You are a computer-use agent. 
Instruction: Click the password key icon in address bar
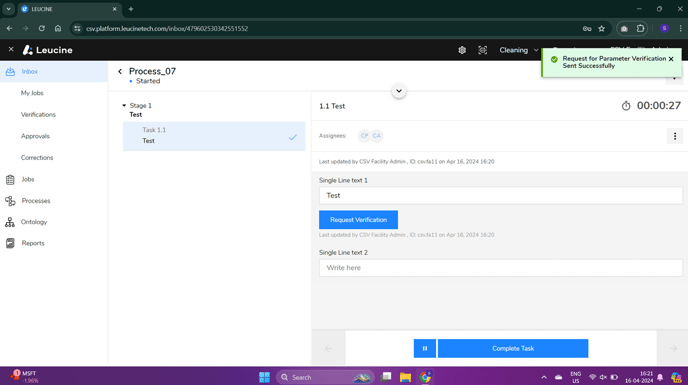click(x=587, y=29)
